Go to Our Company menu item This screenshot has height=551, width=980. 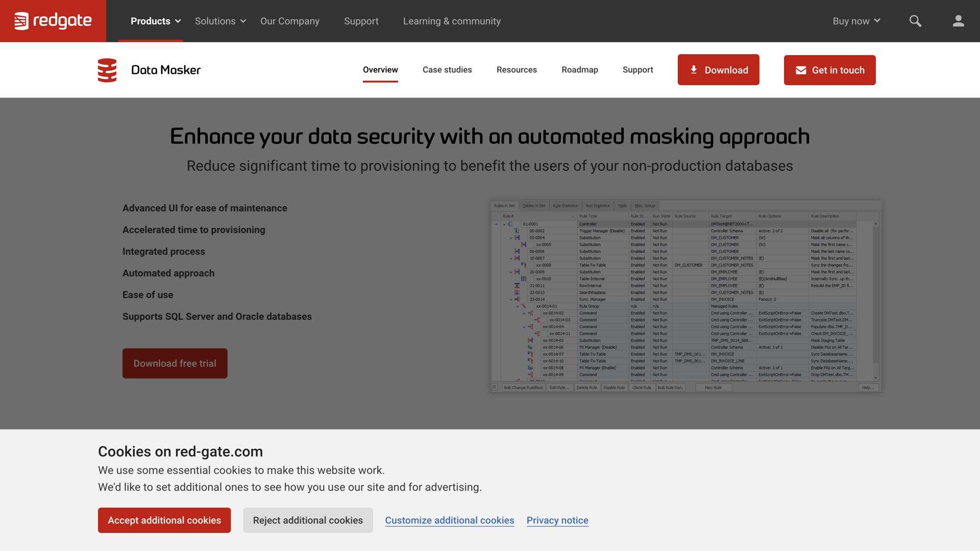[289, 21]
